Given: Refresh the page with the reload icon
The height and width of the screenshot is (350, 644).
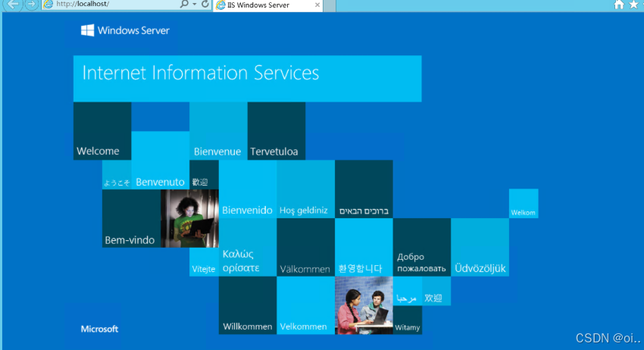Looking at the screenshot, I should click(205, 4).
